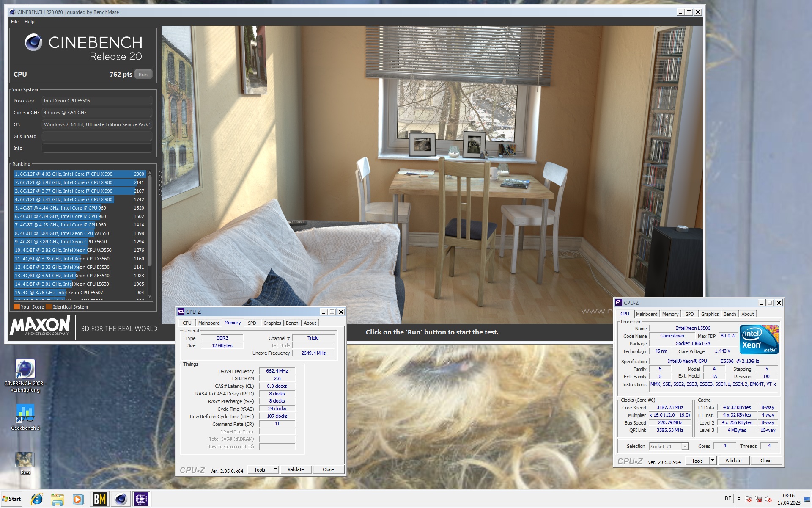Click Close button in CPU-Z CPU window

[x=766, y=461]
